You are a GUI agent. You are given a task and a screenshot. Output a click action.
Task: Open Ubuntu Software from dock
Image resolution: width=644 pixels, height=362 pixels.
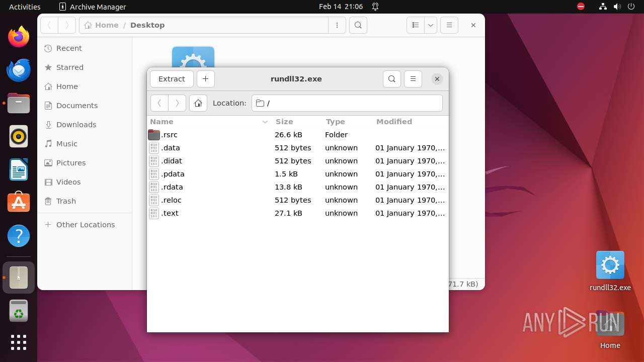[19, 203]
